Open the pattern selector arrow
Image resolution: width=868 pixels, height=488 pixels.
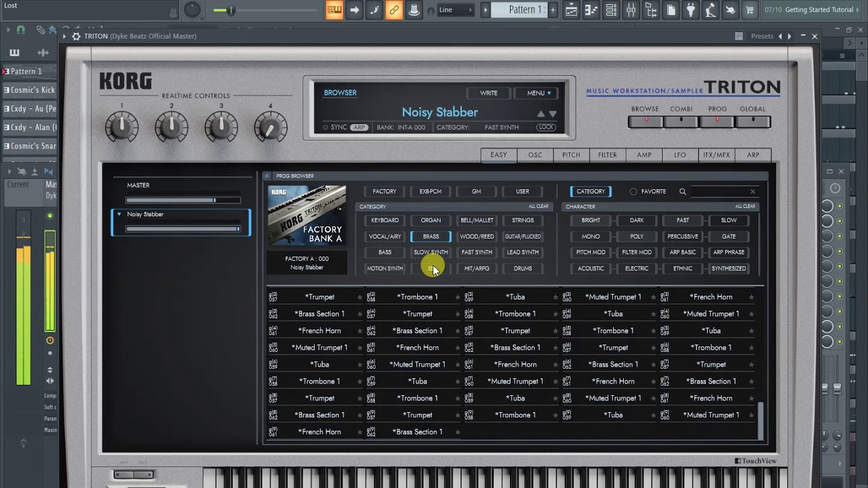[486, 9]
